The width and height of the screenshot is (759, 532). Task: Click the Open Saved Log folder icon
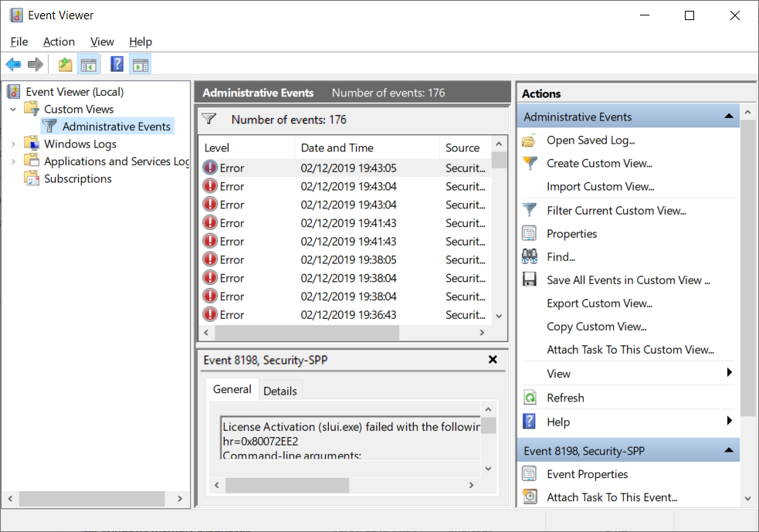529,141
